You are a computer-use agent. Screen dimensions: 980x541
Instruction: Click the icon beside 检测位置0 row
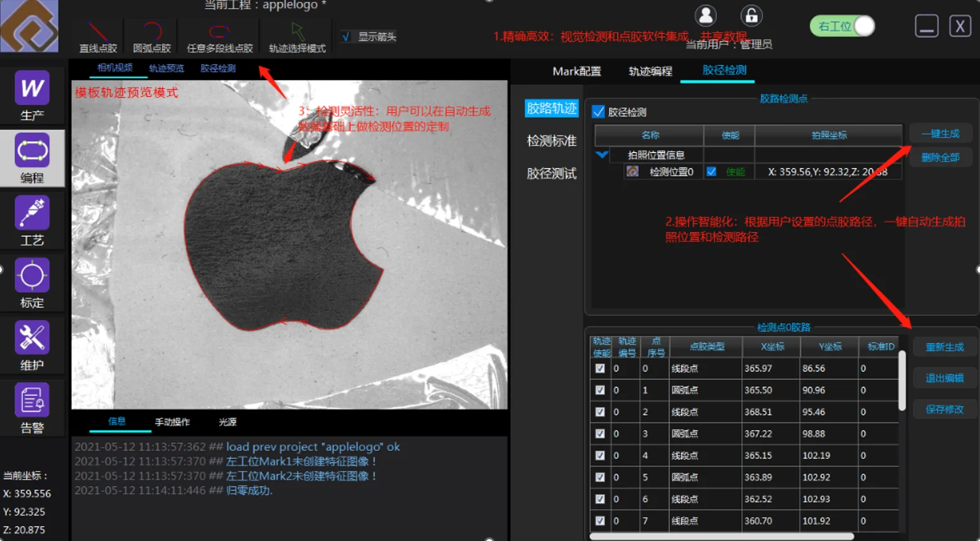click(632, 172)
